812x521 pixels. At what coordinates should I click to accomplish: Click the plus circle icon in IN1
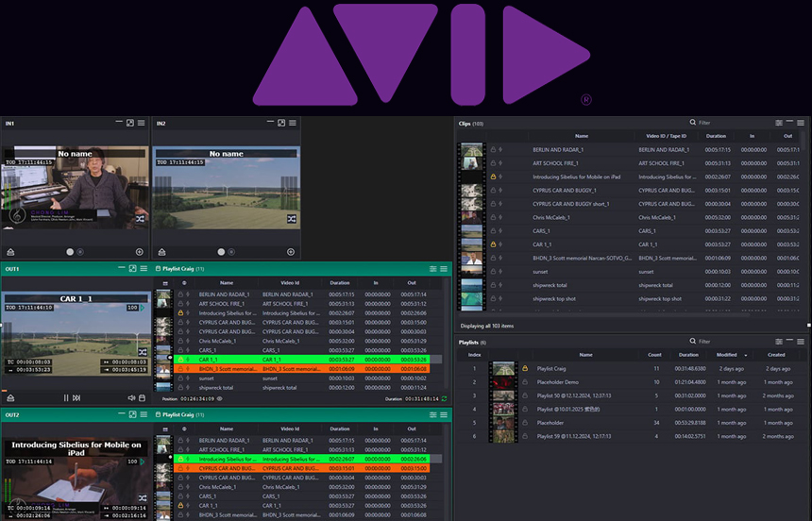pyautogui.click(x=140, y=252)
